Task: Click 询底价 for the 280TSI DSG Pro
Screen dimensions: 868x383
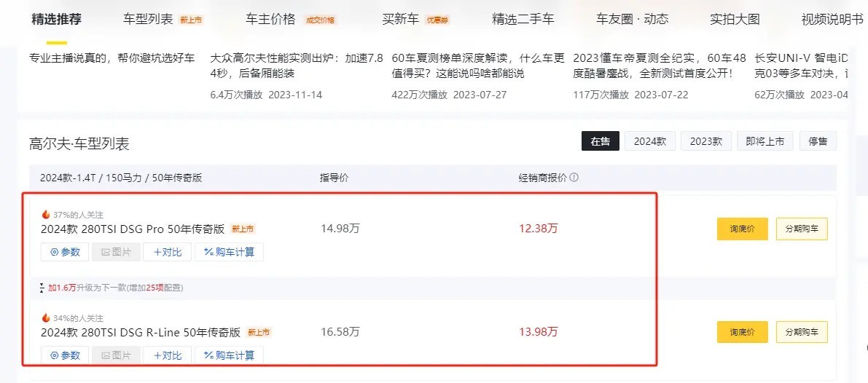Action: point(742,229)
